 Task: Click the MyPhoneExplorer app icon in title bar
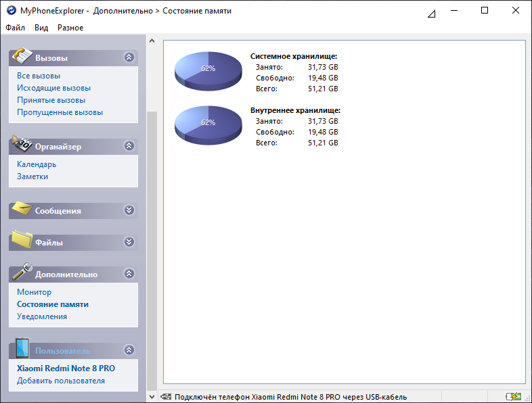click(x=12, y=11)
